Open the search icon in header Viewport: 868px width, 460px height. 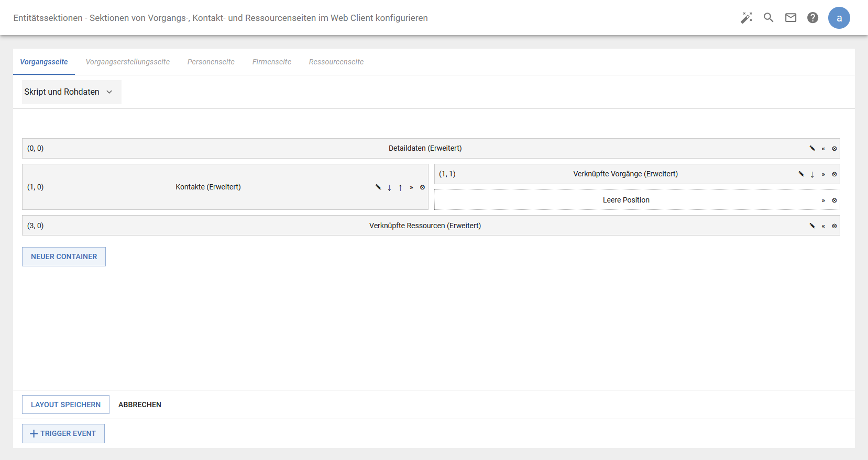[x=768, y=18]
